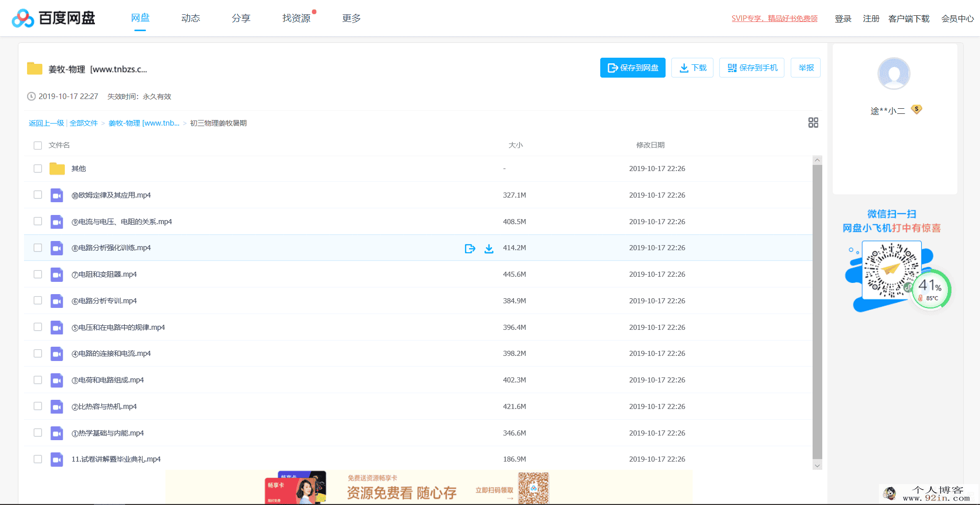Open file 11.试卷讲解暨毕业典礼.mp4
The image size is (980, 505).
click(x=116, y=459)
